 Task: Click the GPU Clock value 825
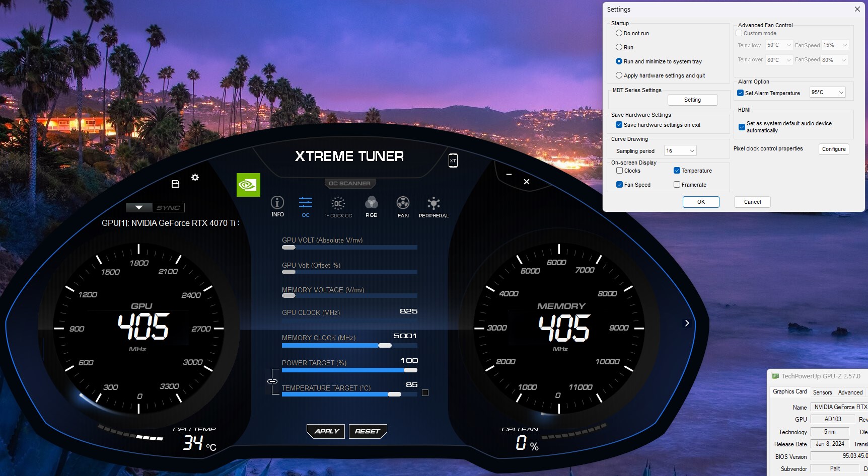[408, 311]
